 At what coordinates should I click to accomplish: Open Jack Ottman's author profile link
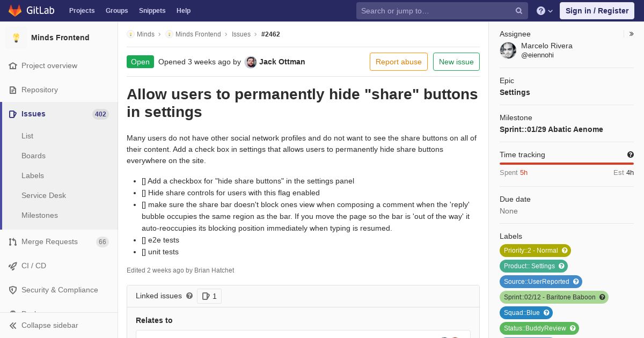tap(282, 62)
